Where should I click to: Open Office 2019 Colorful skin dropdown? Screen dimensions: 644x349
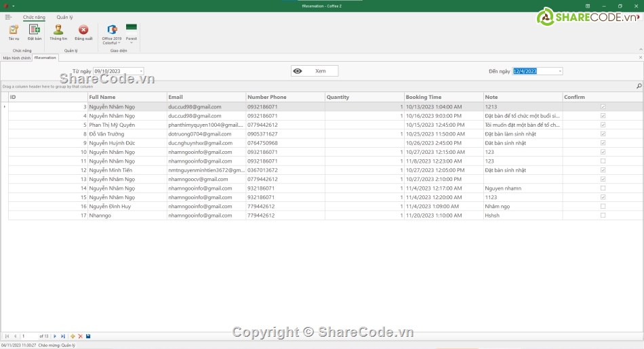(112, 33)
